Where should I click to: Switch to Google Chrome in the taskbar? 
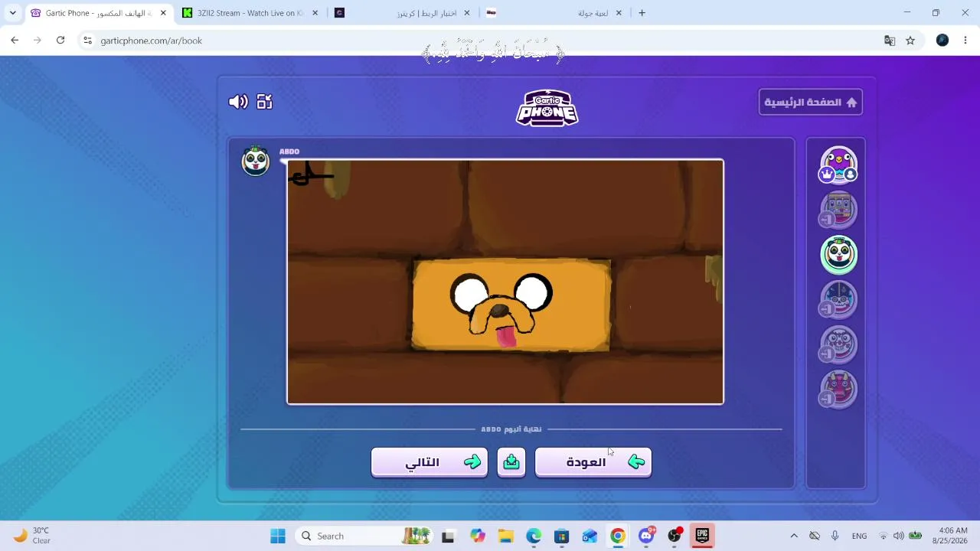618,536
